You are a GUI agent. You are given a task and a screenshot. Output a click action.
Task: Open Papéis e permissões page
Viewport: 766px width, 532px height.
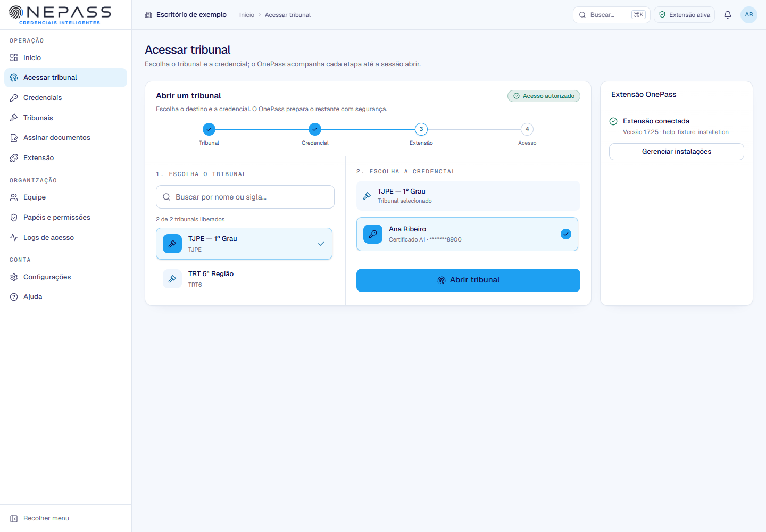pyautogui.click(x=65, y=218)
